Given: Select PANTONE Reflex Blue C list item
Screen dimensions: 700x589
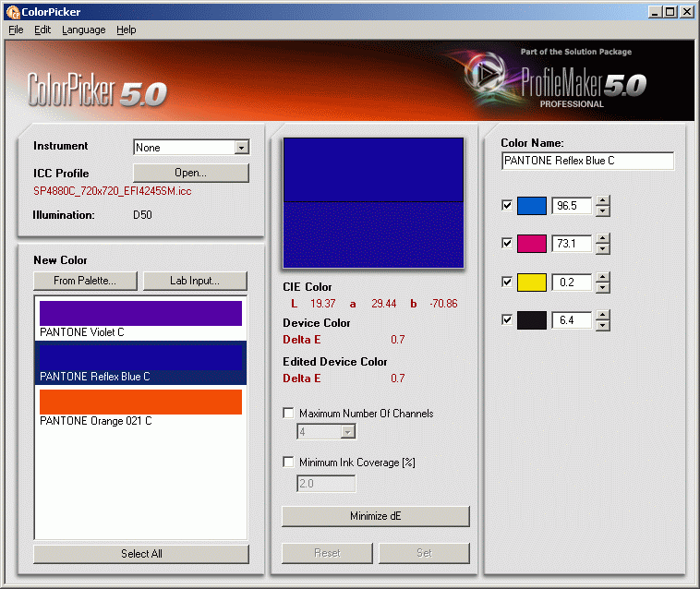Looking at the screenshot, I should click(x=140, y=363).
